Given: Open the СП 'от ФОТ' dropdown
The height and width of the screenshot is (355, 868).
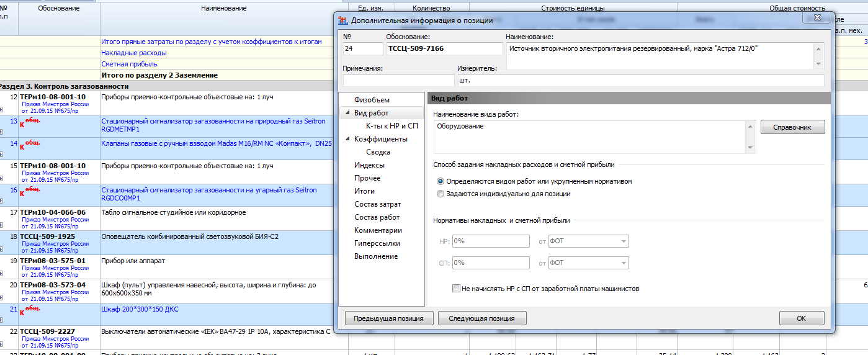Looking at the screenshot, I should [589, 263].
